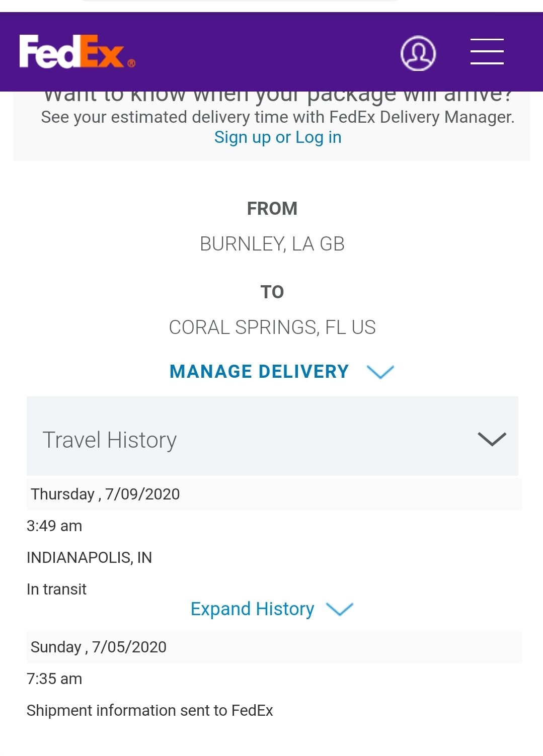This screenshot has height=756, width=543.
Task: Click the 3:49 am timestamp
Action: click(54, 526)
